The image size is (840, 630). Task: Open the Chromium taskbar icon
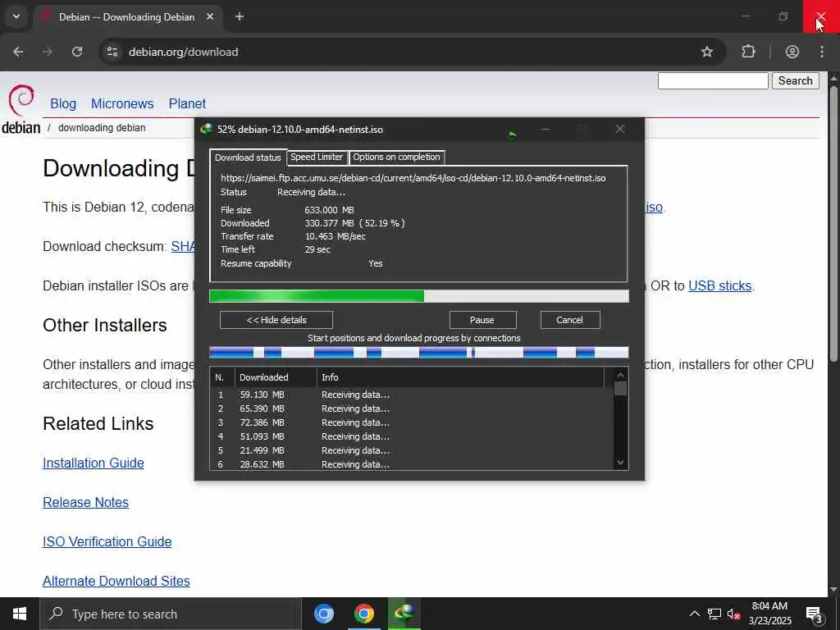[x=324, y=614]
